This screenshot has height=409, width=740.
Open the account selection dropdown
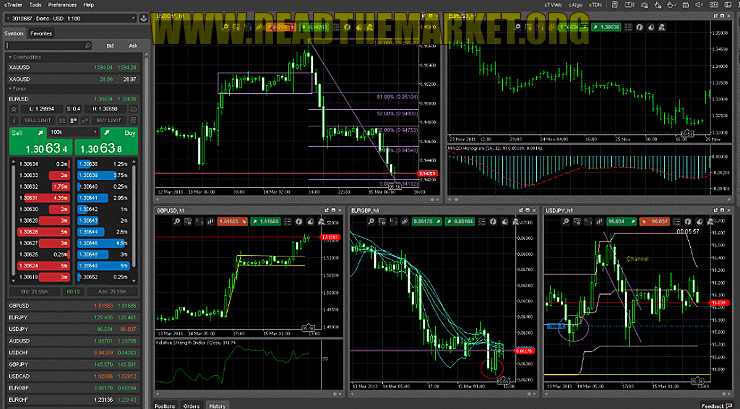[71, 18]
